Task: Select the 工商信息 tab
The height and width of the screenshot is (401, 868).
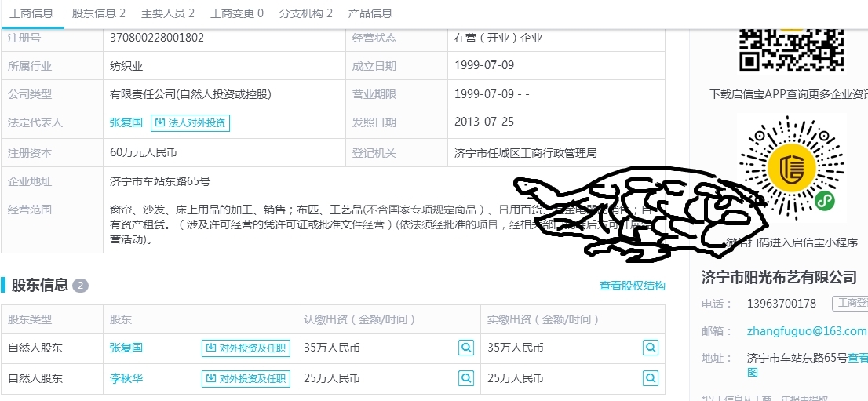Action: pos(31,13)
